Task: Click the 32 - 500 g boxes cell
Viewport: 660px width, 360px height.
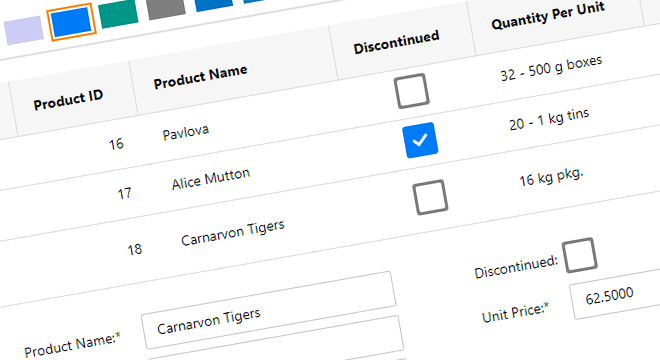Action: click(551, 68)
